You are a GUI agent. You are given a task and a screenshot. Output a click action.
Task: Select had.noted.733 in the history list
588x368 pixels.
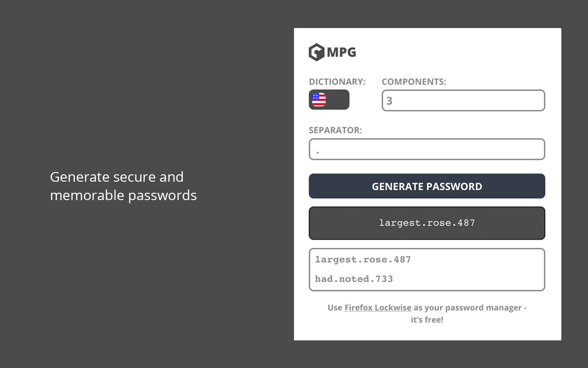[x=354, y=279]
